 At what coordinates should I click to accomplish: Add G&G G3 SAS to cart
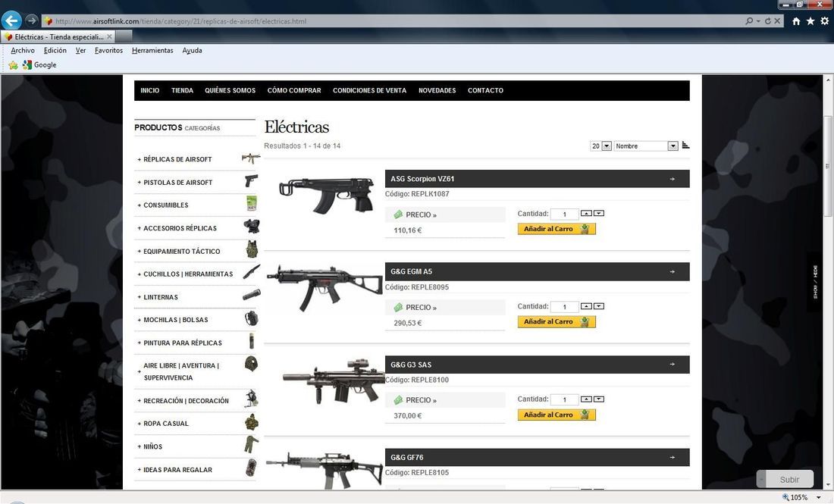[x=557, y=415]
